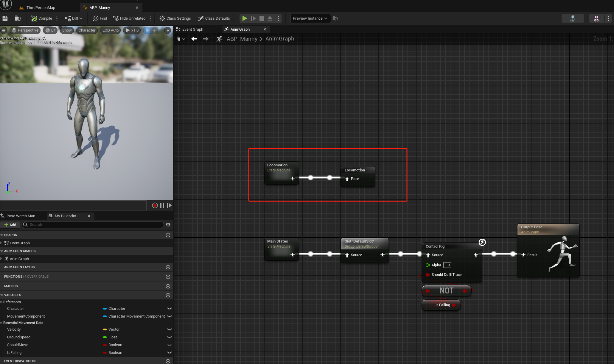
Task: Navigate back with the left arrow
Action: (x=194, y=39)
